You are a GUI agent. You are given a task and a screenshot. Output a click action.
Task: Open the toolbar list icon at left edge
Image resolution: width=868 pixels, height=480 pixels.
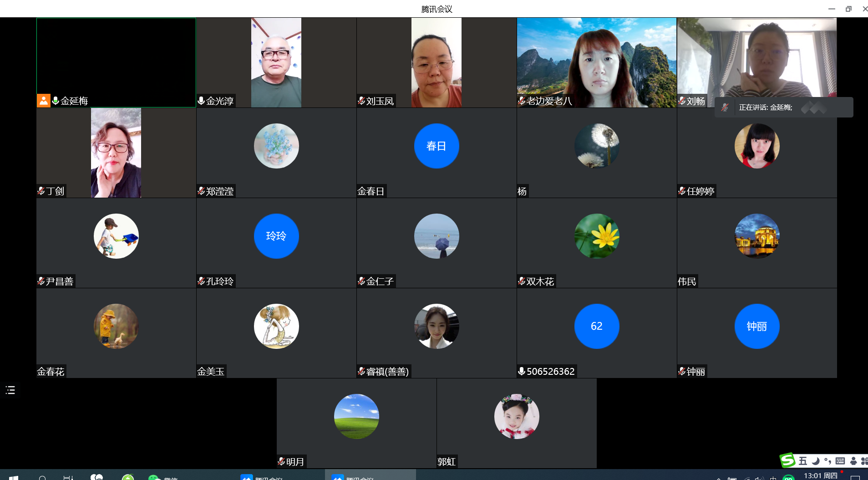pos(10,390)
